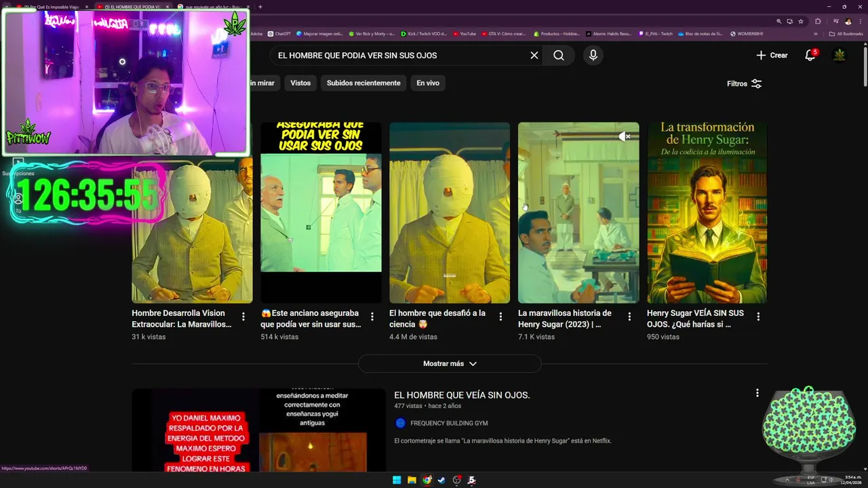
Task: Open Chrome profile avatar
Action: pyautogui.click(x=848, y=21)
